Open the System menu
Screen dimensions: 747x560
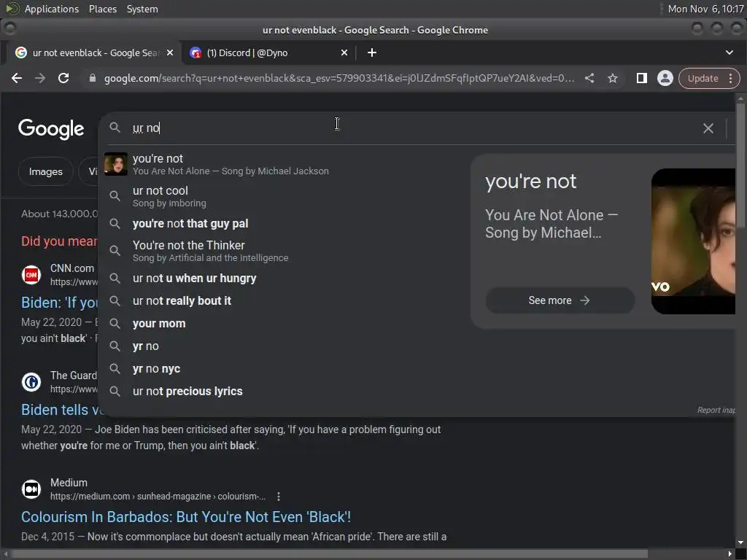point(142,9)
